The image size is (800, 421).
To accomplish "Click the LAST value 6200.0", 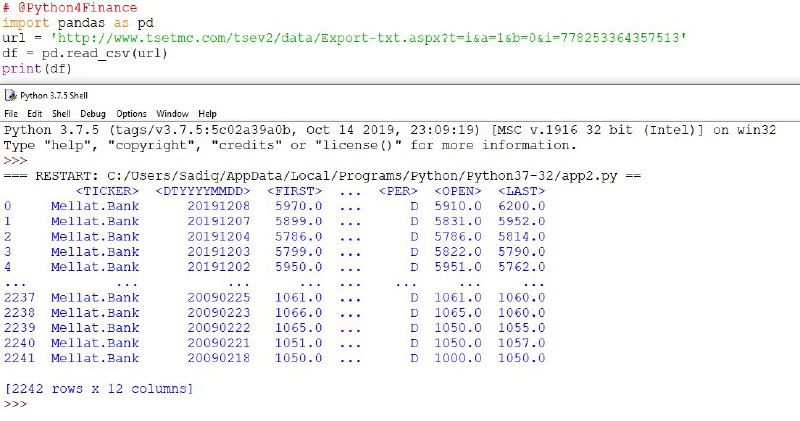I will point(521,206).
